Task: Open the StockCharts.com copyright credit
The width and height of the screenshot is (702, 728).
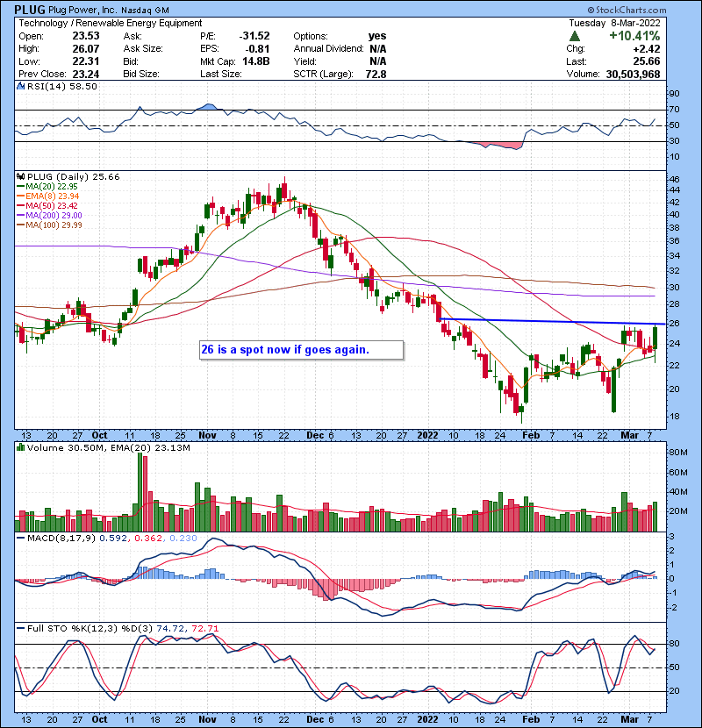Action: tap(627, 10)
